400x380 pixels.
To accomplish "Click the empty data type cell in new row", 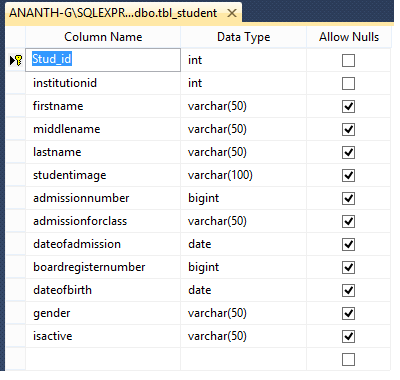I will click(243, 359).
